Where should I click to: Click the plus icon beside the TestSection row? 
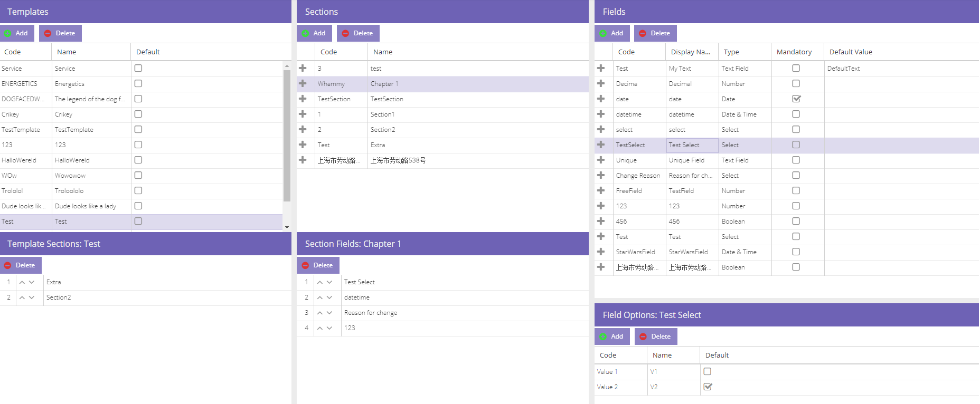tap(303, 99)
